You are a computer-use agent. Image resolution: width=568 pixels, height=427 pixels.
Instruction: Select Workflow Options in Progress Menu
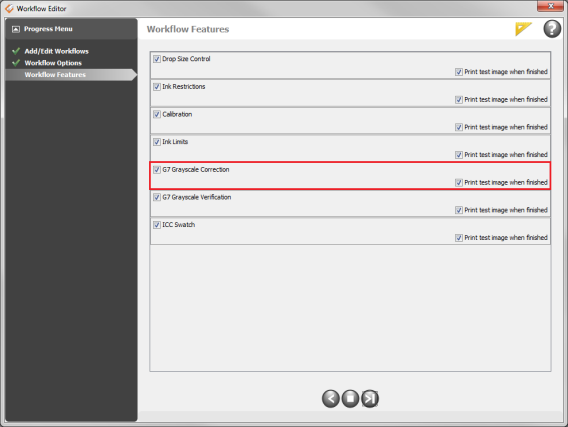[53, 63]
